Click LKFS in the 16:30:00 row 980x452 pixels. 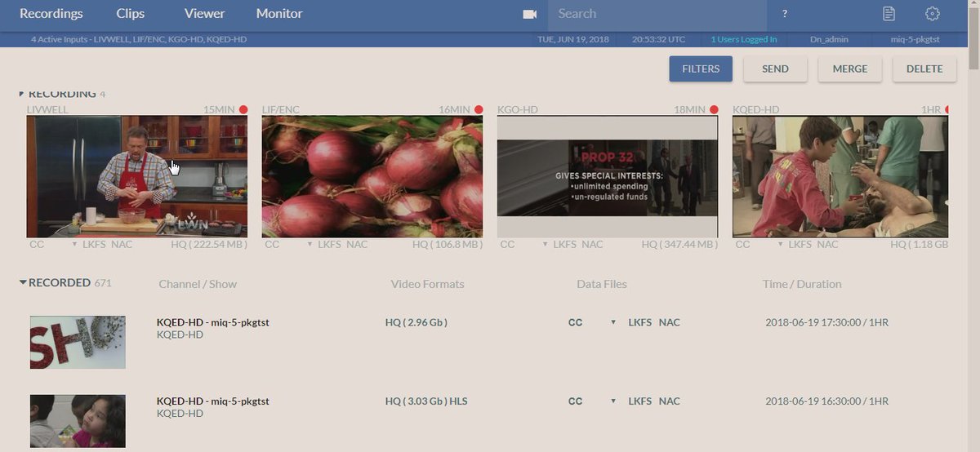(x=640, y=401)
